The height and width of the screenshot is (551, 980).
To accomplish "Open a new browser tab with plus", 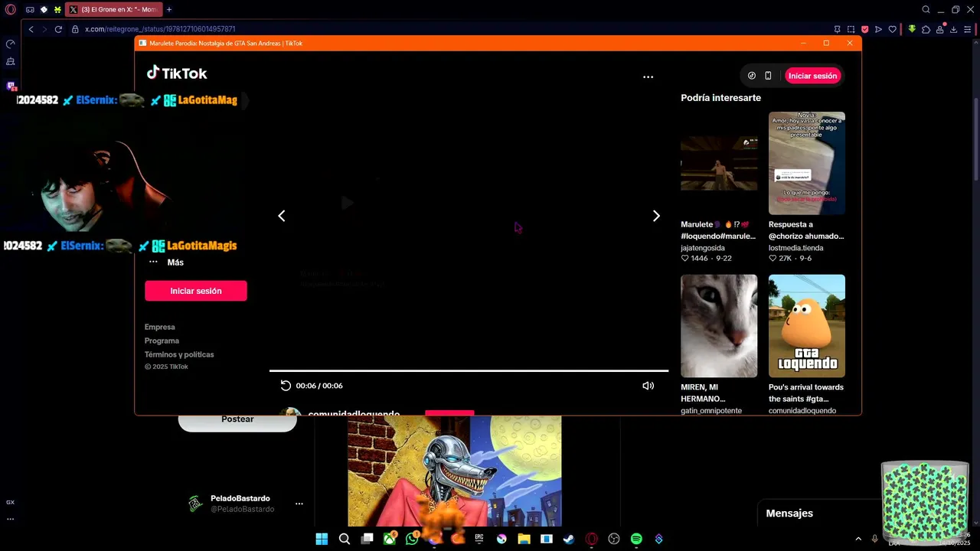I will coord(169,10).
